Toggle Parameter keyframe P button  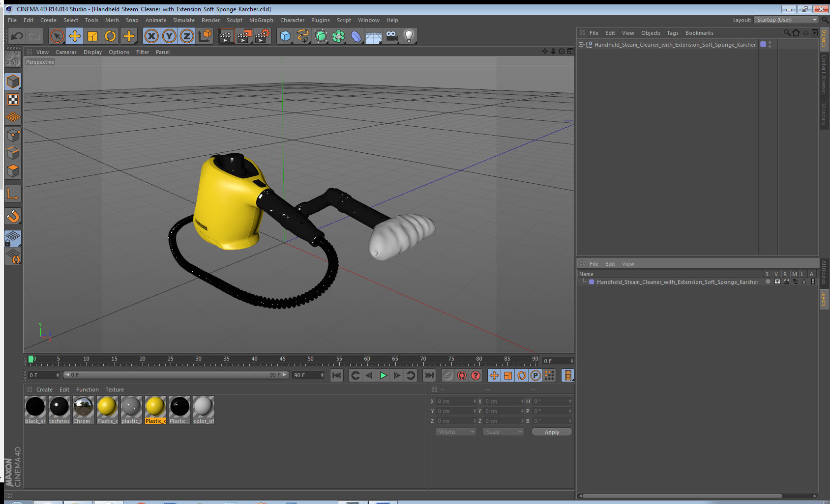coord(535,375)
